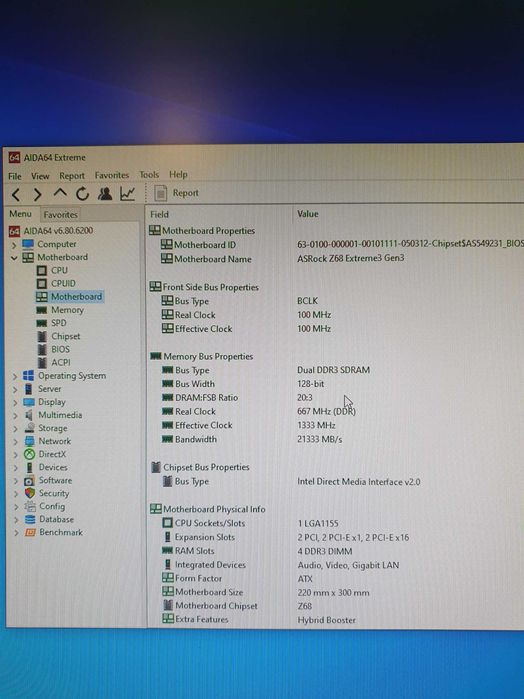Expand the Software tree node
524x699 pixels.
point(16,481)
